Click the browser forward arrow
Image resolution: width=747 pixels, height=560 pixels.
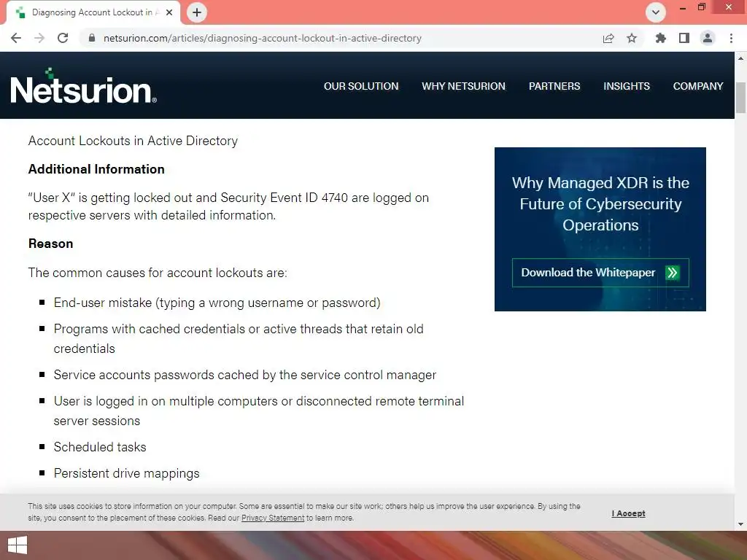(39, 38)
